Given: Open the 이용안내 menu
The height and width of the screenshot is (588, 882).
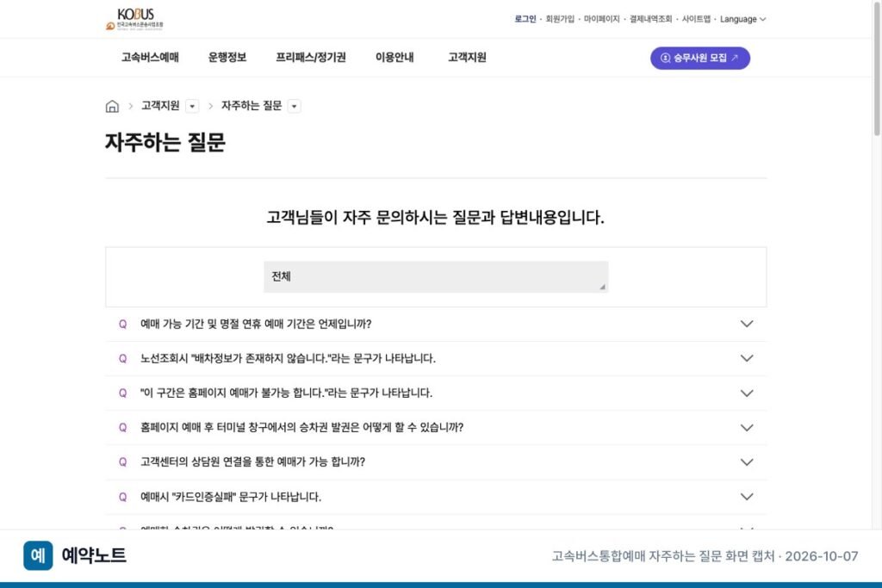Looking at the screenshot, I should coord(394,58).
